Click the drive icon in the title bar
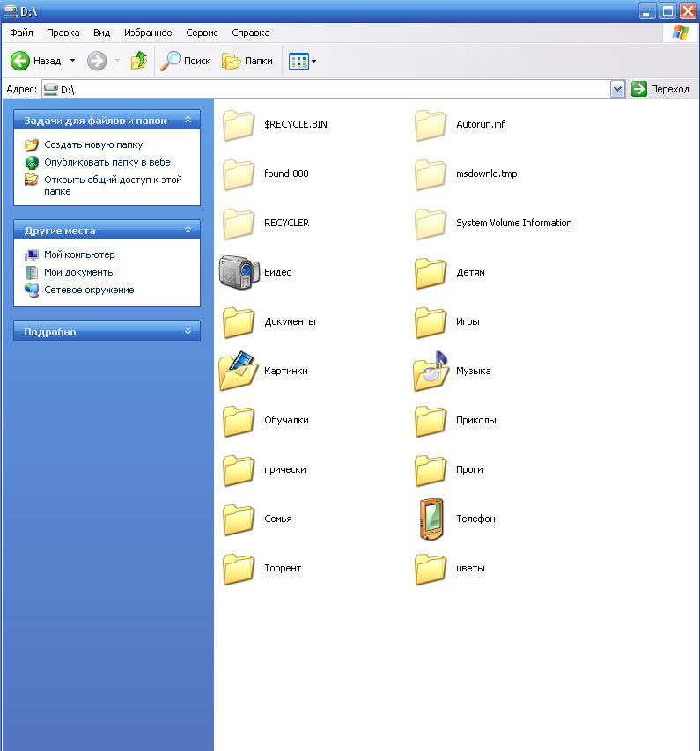The height and width of the screenshot is (751, 700). pyautogui.click(x=11, y=11)
